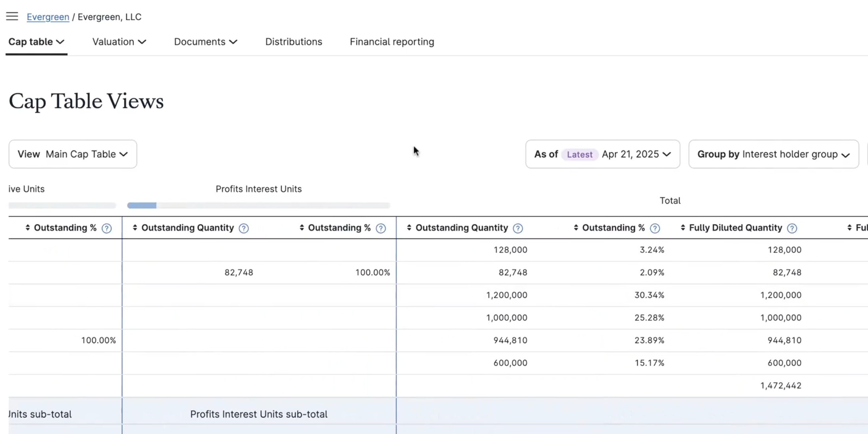Sort the leftmost Outstanding % column
868x434 pixels.
(x=27, y=228)
